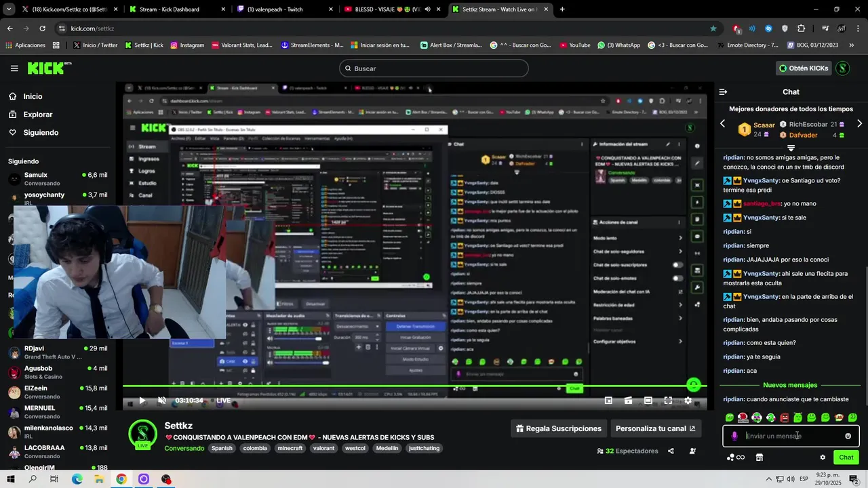The width and height of the screenshot is (868, 488).
Task: Show next top donor leaderboard
Action: pos(859,123)
